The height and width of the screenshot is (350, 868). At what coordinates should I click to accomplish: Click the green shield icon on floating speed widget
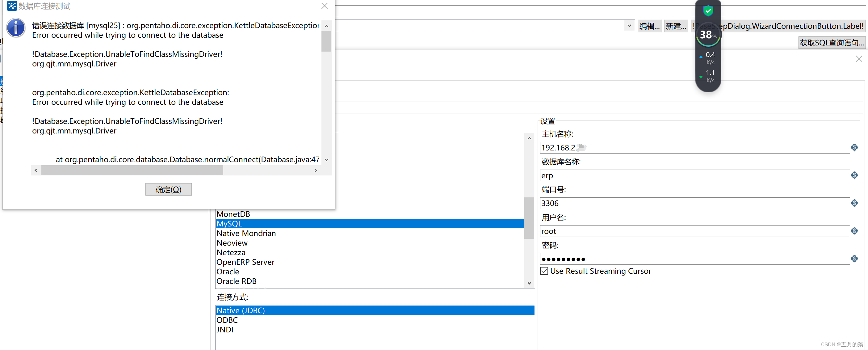[x=708, y=11]
